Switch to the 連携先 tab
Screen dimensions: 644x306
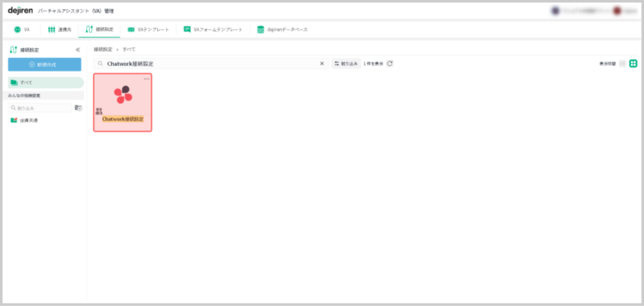60,30
